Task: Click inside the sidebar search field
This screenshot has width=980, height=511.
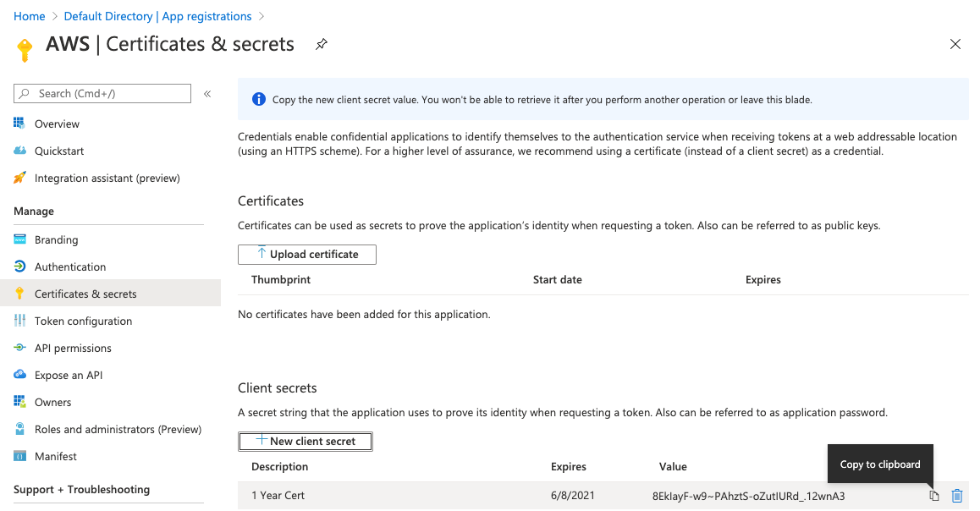Action: click(x=102, y=93)
